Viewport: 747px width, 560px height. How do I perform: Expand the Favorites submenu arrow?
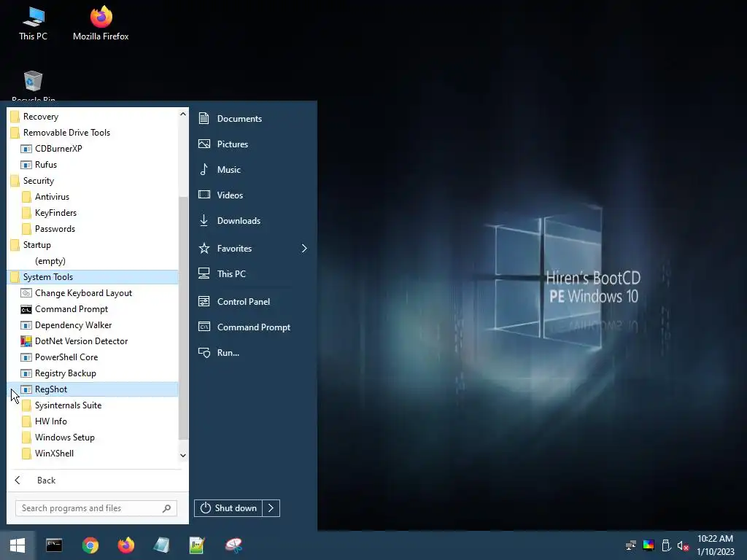pos(304,248)
